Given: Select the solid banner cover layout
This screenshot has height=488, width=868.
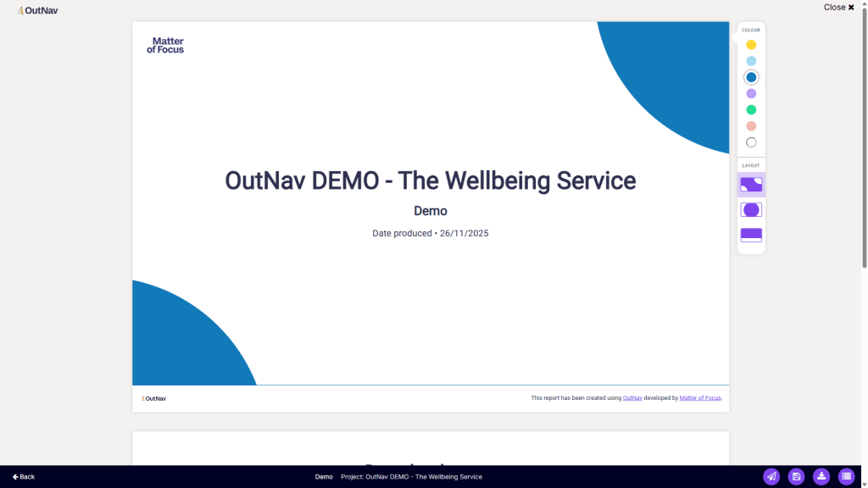Looking at the screenshot, I should [x=751, y=235].
